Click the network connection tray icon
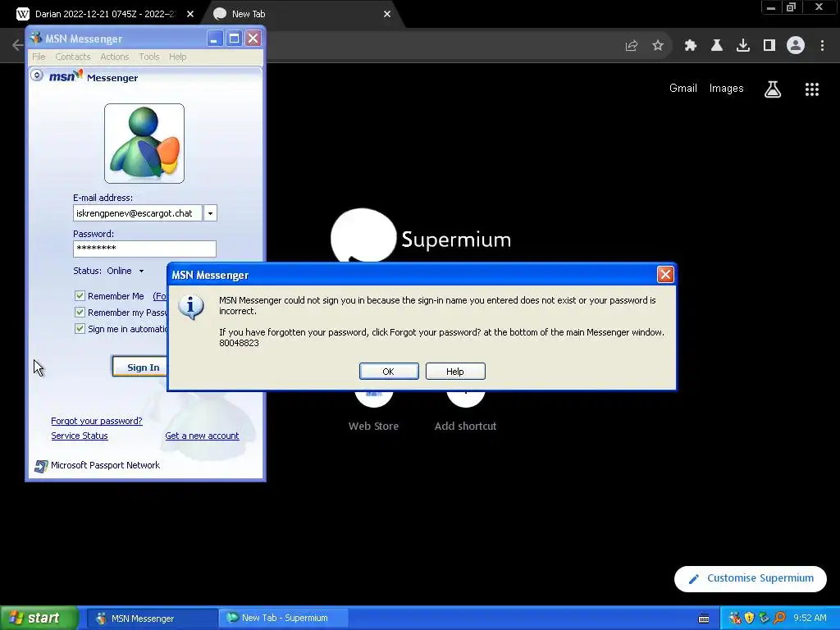 tap(764, 619)
